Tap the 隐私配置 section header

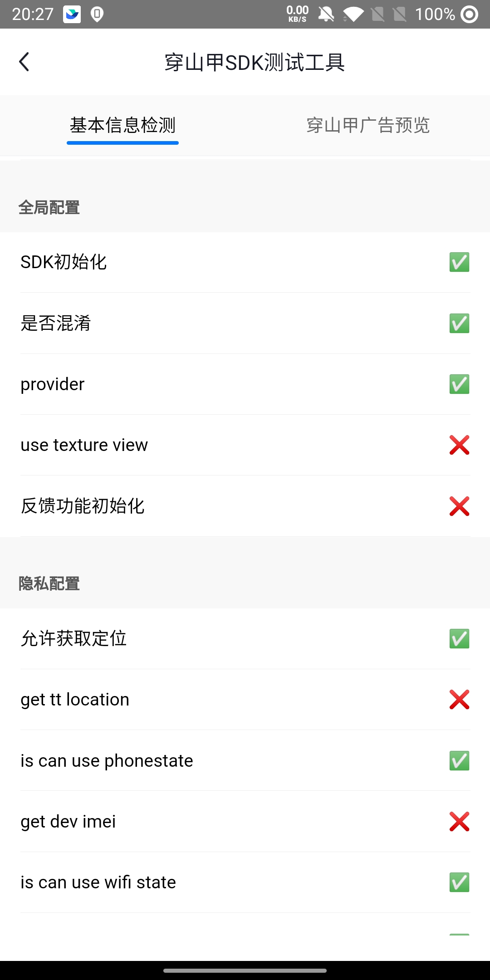(49, 584)
